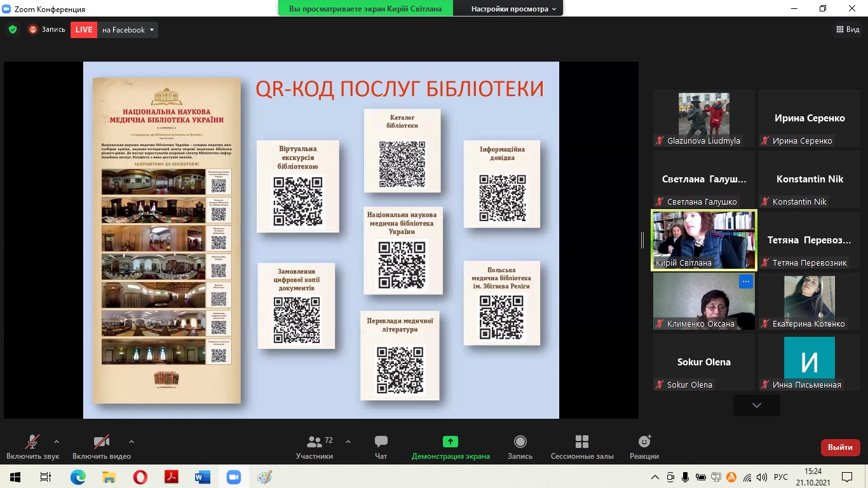The height and width of the screenshot is (488, 868).
Task: Click the three-dots menu on Клименко Оксана tile
Action: click(746, 281)
